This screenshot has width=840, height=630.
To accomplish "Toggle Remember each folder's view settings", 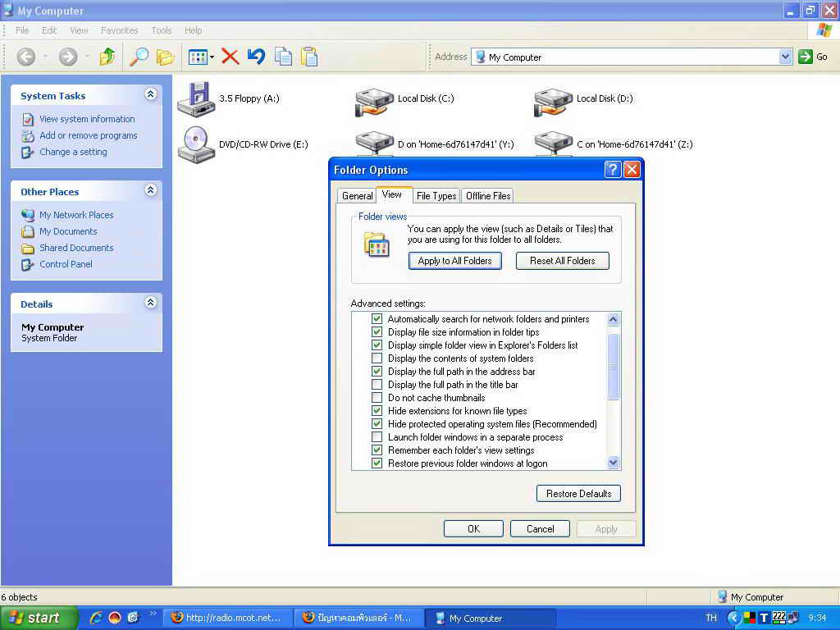I will tap(377, 450).
